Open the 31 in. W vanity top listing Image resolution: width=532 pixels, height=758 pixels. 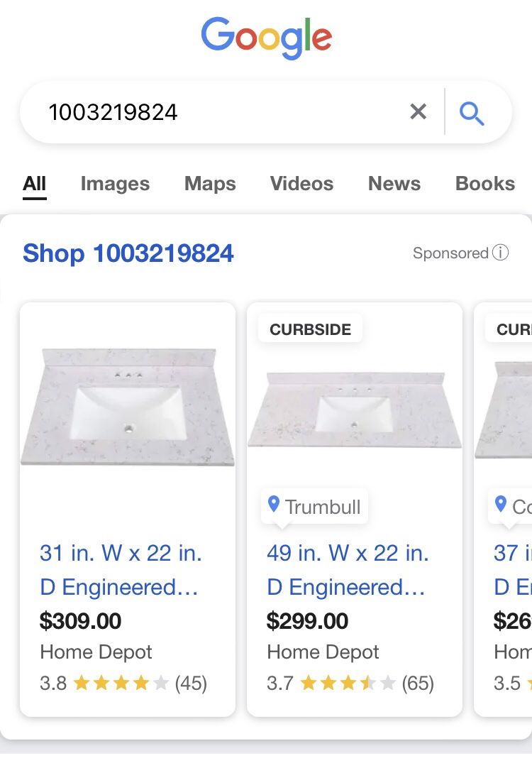click(x=121, y=570)
